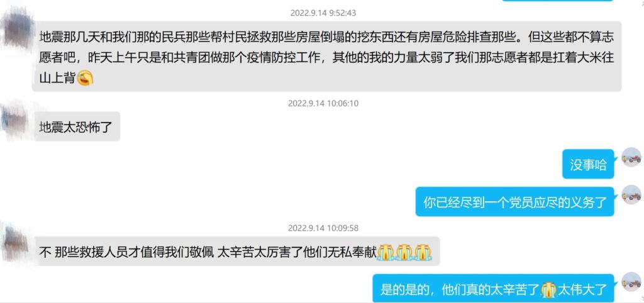Image resolution: width=644 pixels, height=303 pixels.
Task: Click the motorcycle avatar next to 太伟大了 message
Action: [x=631, y=282]
